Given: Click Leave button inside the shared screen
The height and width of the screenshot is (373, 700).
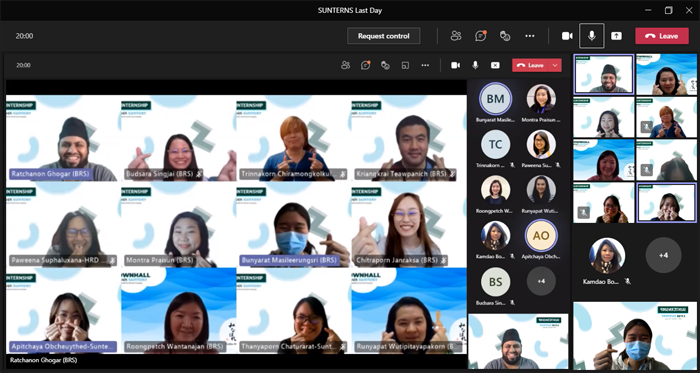Looking at the screenshot, I should [530, 65].
